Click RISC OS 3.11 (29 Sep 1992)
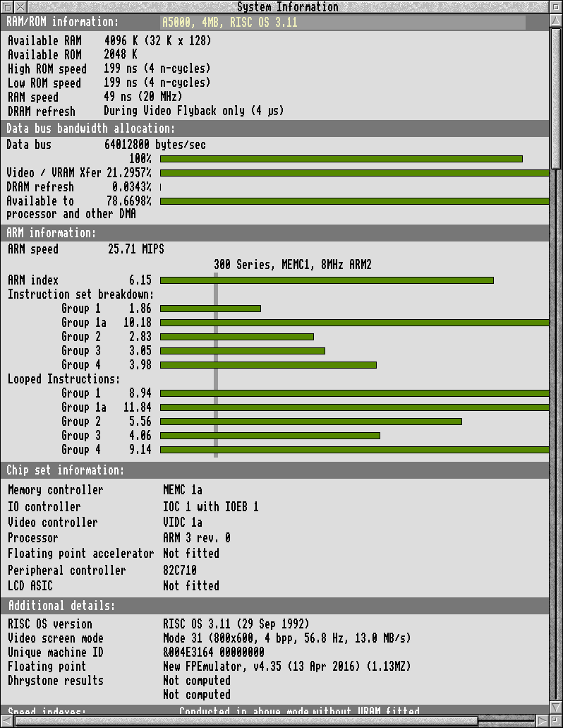 pos(236,623)
